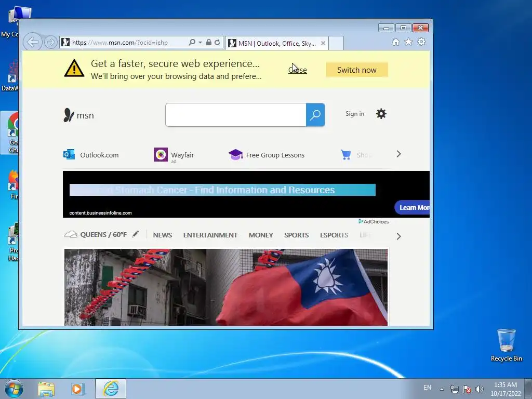
Task: Click the blue search magnifier button
Action: coord(315,115)
